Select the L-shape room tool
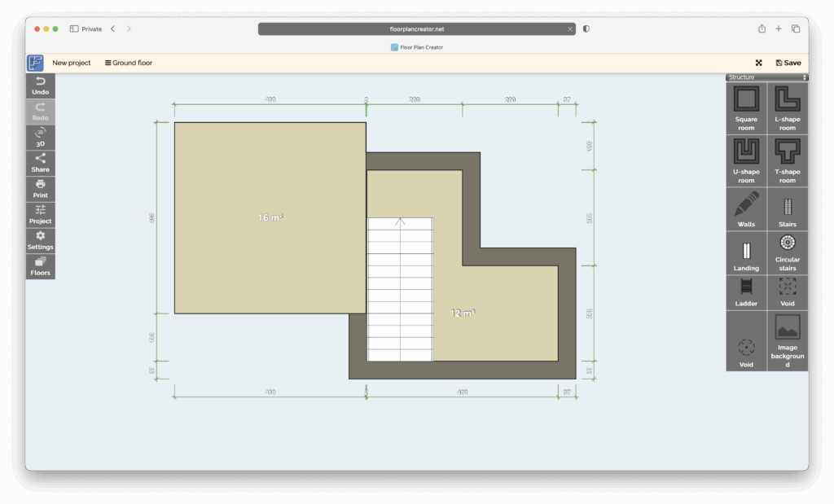 click(x=787, y=108)
